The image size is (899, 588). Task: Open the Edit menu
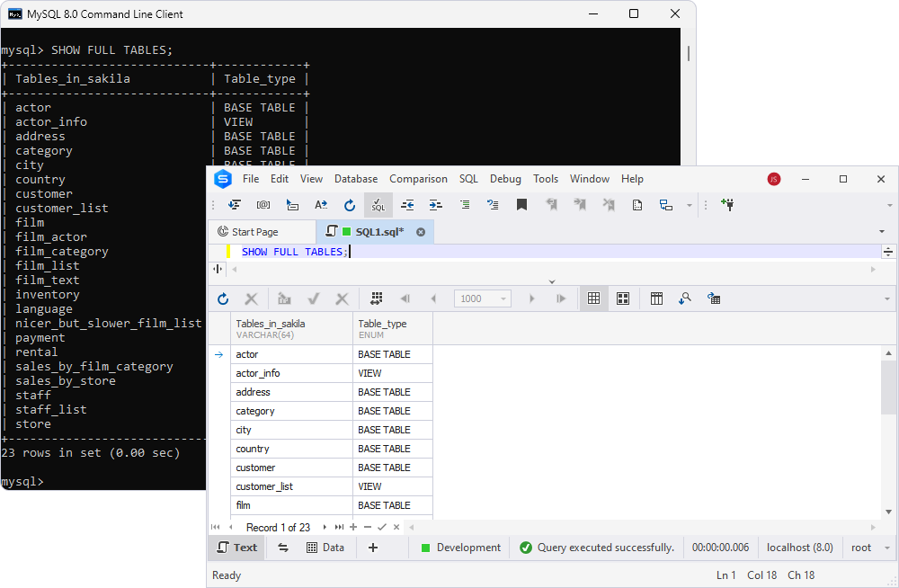pos(280,179)
